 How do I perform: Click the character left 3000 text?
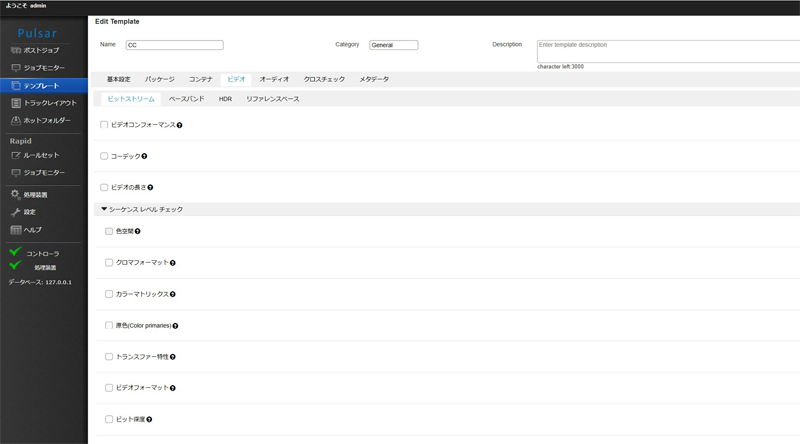560,67
